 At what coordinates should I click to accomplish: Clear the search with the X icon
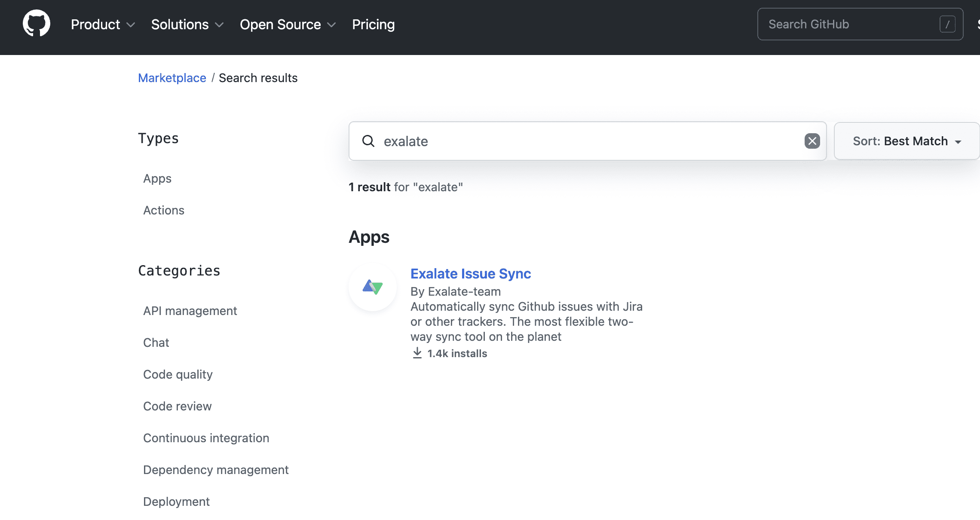tap(812, 141)
